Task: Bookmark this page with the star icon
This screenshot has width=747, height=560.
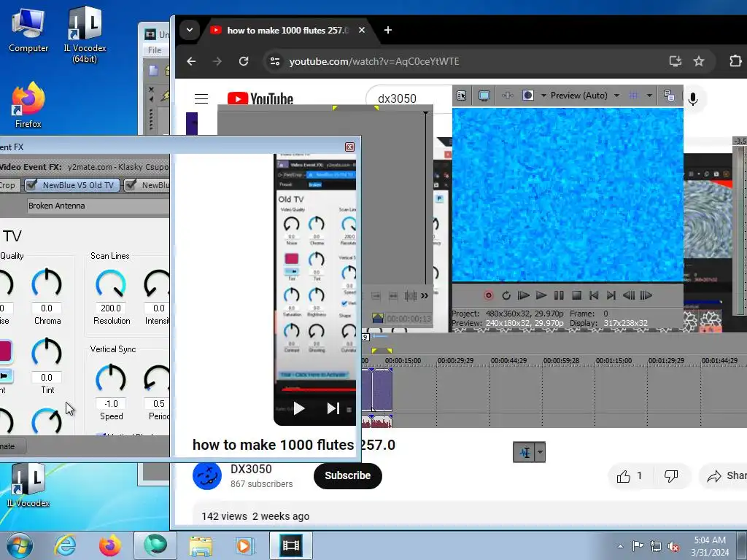Action: (x=699, y=61)
